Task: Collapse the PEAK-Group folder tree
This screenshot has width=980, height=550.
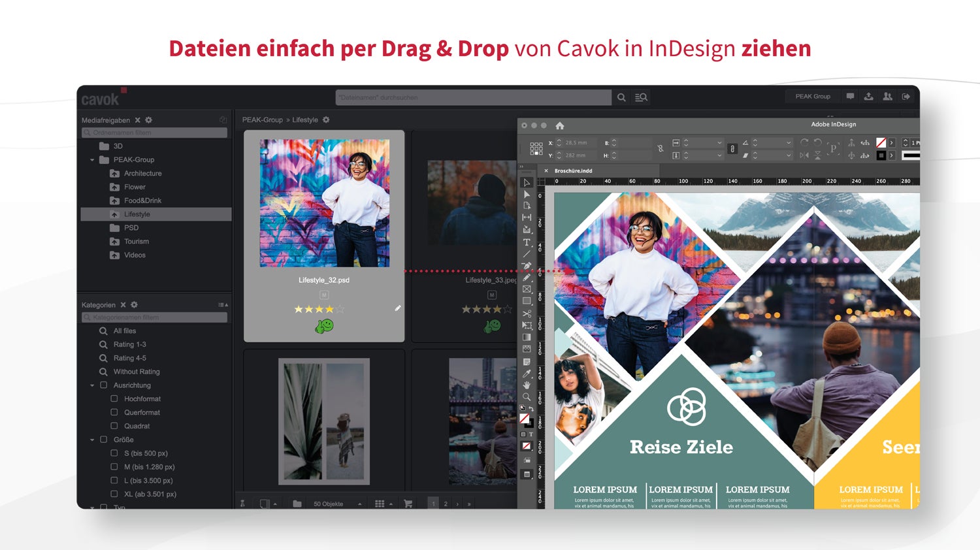Action: tap(92, 160)
